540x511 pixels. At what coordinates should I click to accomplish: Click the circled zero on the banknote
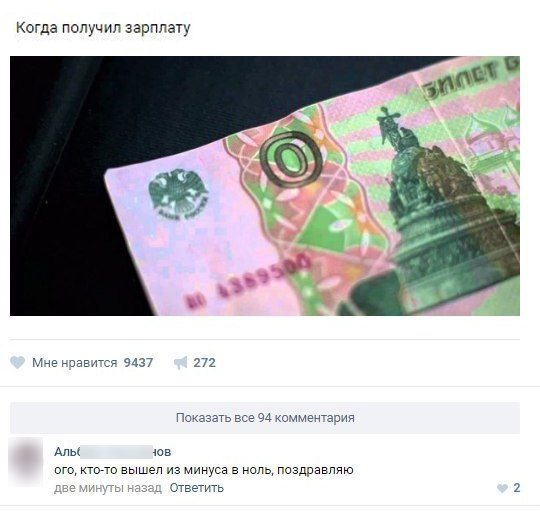tap(291, 159)
